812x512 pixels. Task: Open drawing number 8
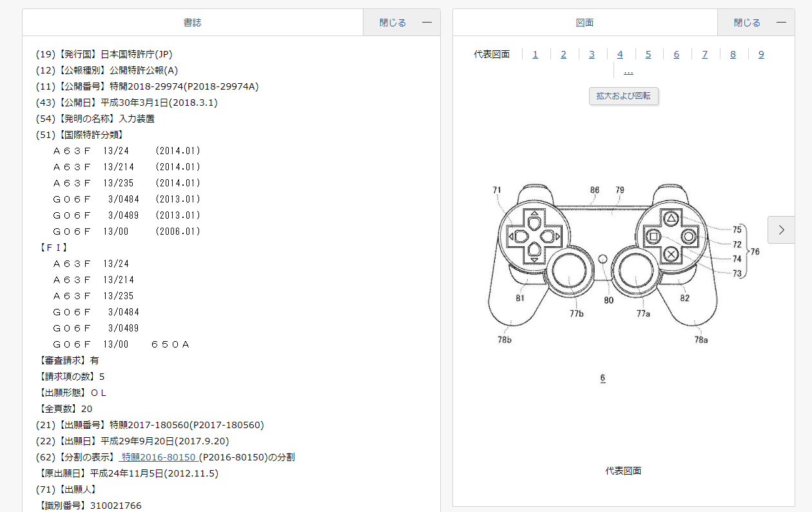(733, 54)
